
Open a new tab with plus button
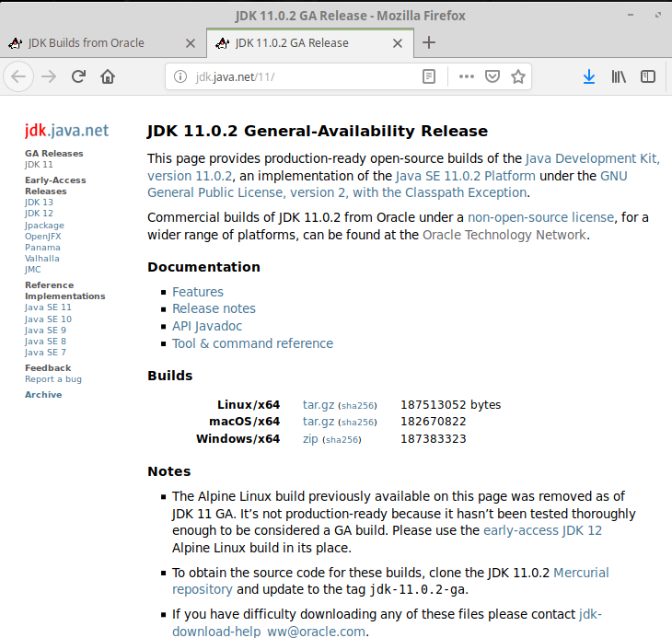429,42
